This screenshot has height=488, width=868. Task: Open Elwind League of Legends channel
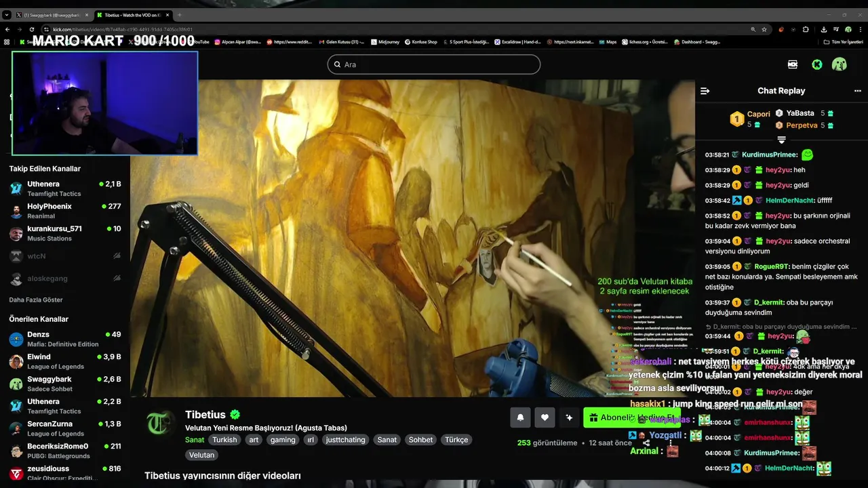[x=65, y=361]
